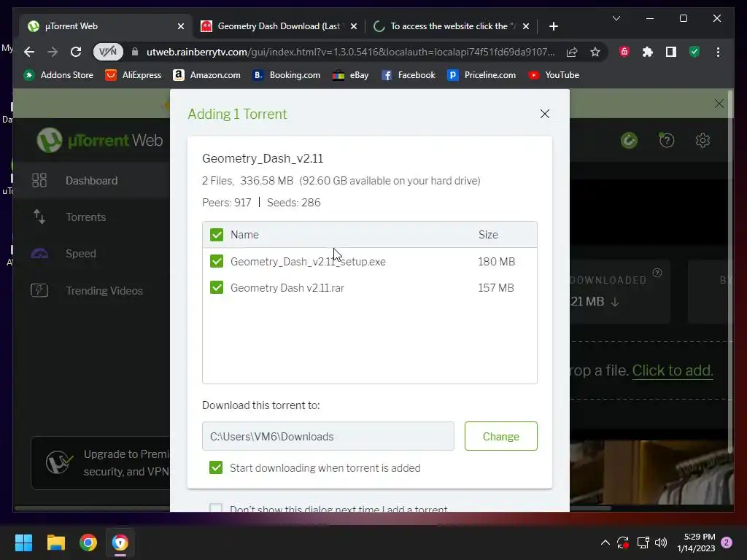Show hidden system tray icons
This screenshot has width=747, height=560.
(605, 542)
